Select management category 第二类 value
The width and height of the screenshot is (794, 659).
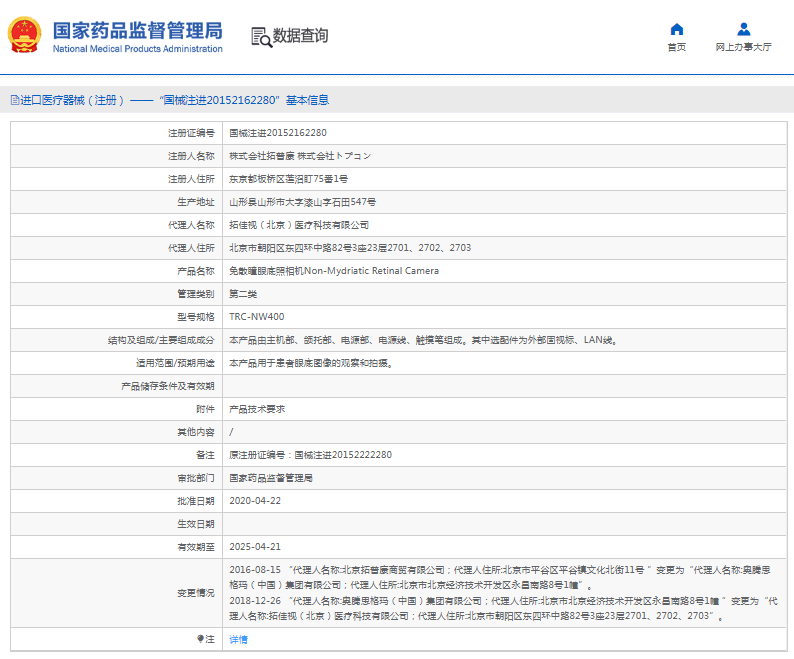243,294
